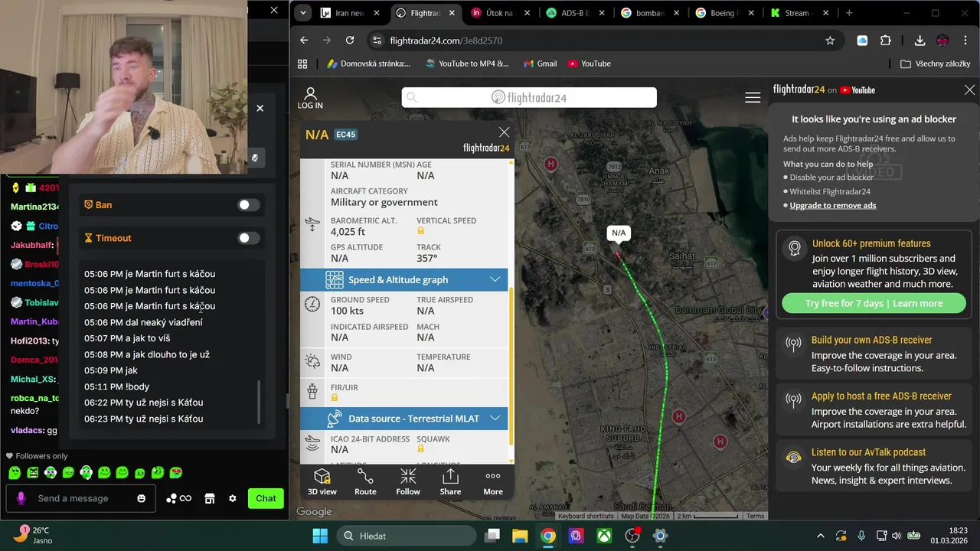Viewport: 980px width, 551px height.
Task: Click the locked Squawk padlock
Action: [420, 449]
